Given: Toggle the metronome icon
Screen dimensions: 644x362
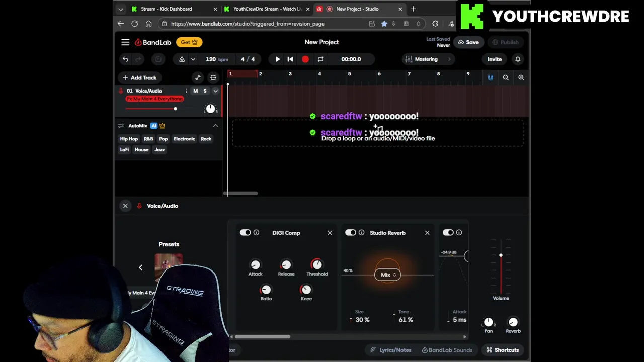Looking at the screenshot, I should 182,59.
